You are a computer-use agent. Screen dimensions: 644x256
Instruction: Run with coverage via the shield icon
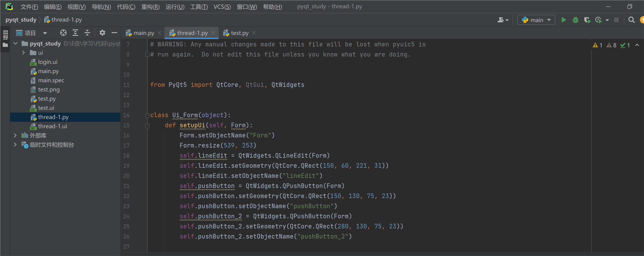point(587,20)
